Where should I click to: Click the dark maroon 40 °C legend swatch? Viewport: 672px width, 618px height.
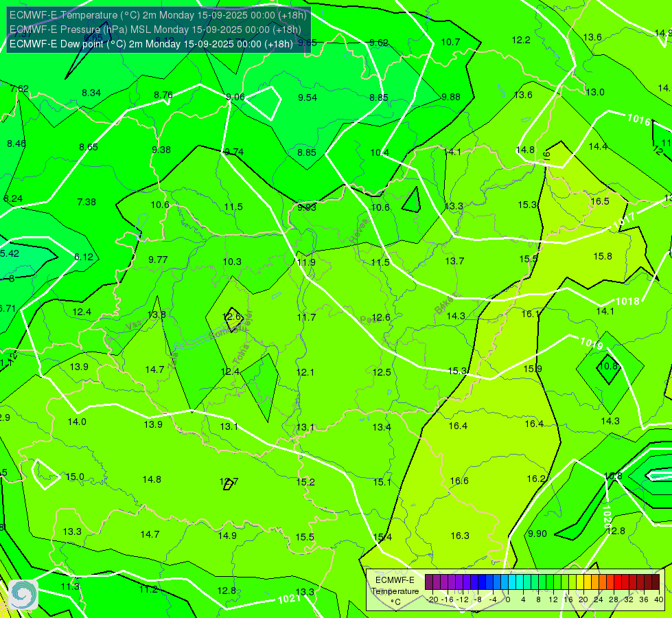656,582
